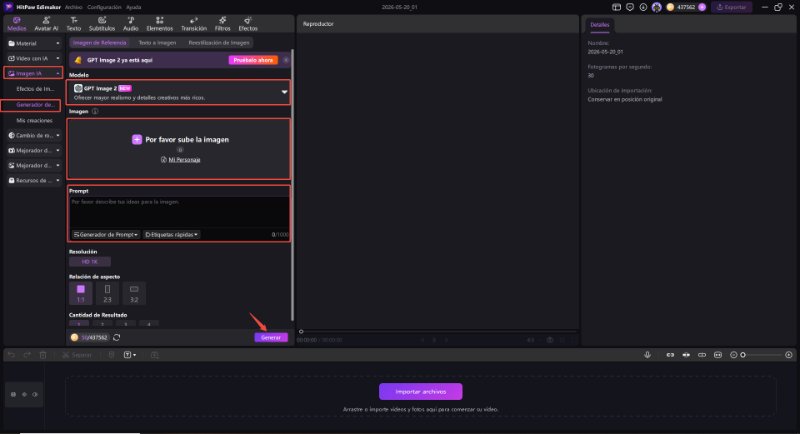Click the purple plus icon to upload an image
The width and height of the screenshot is (800, 434).
pos(137,140)
